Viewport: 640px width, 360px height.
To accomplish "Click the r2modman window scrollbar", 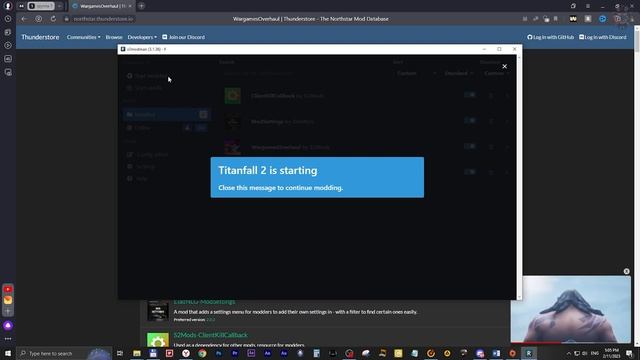I will pyautogui.click(x=519, y=177).
